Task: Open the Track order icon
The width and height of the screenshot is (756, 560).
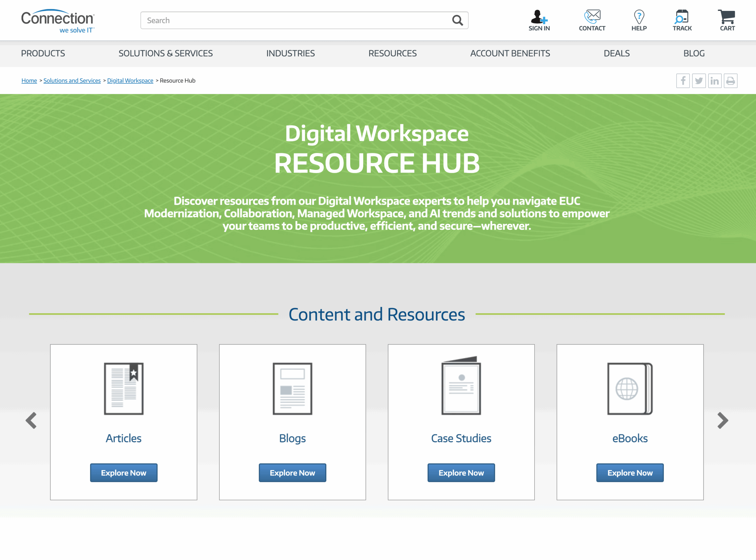Action: click(x=682, y=16)
